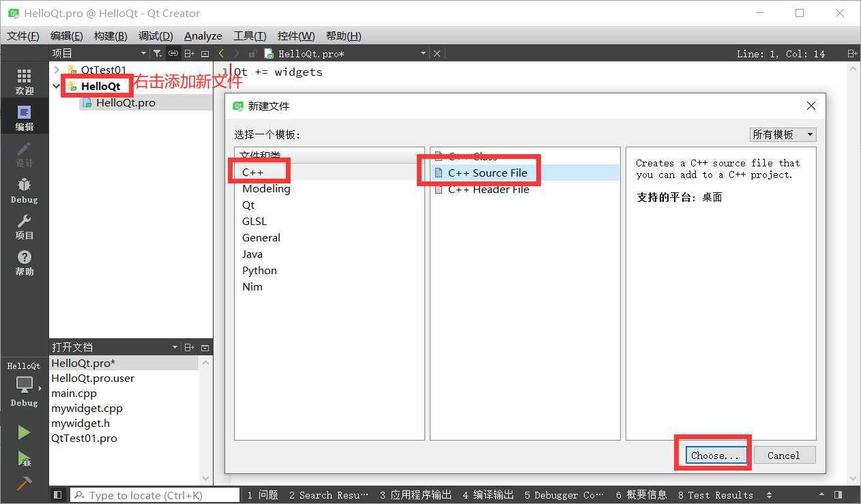Expand the QtTest01 project node

(57, 70)
